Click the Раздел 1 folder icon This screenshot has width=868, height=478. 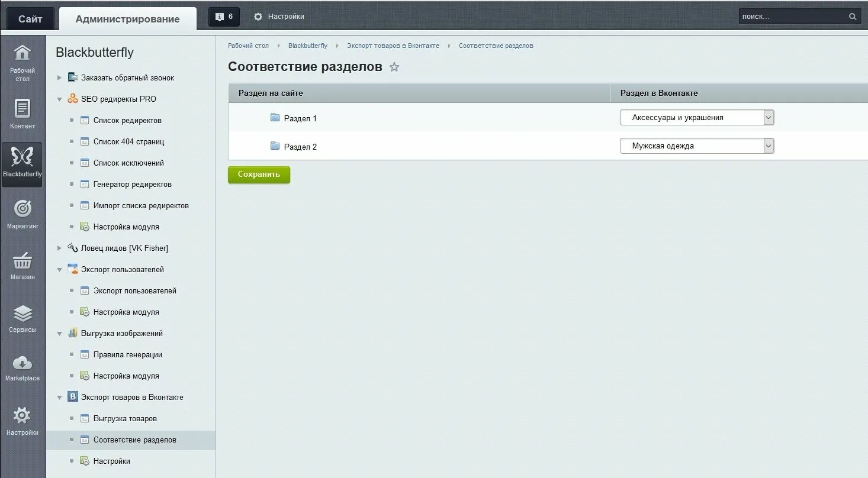click(275, 117)
